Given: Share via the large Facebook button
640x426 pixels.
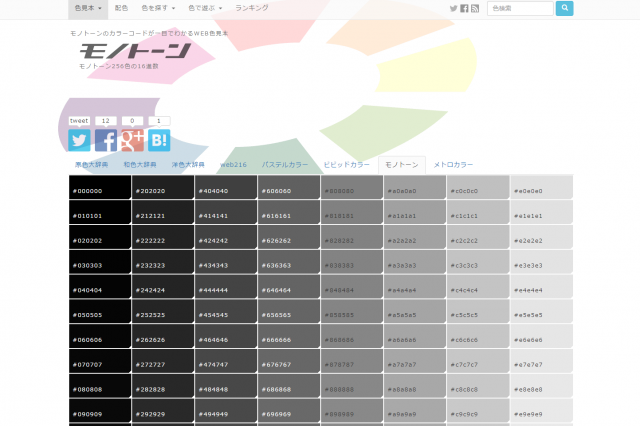Looking at the screenshot, I should tap(106, 140).
